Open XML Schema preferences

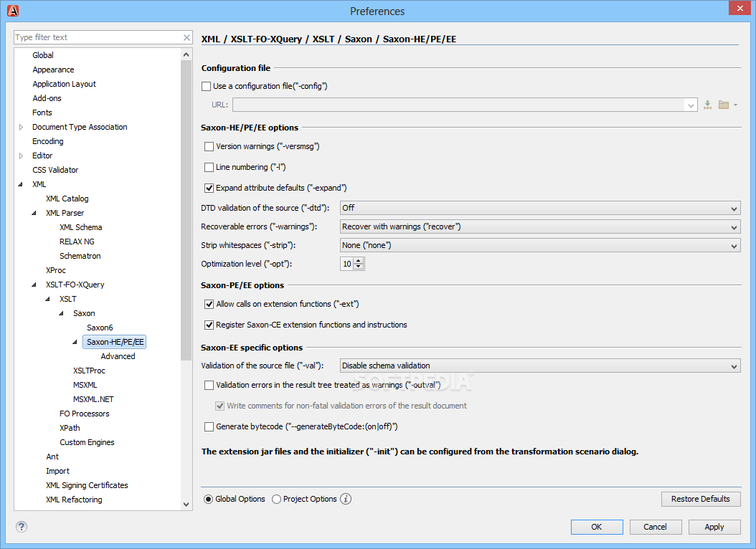[x=80, y=227]
